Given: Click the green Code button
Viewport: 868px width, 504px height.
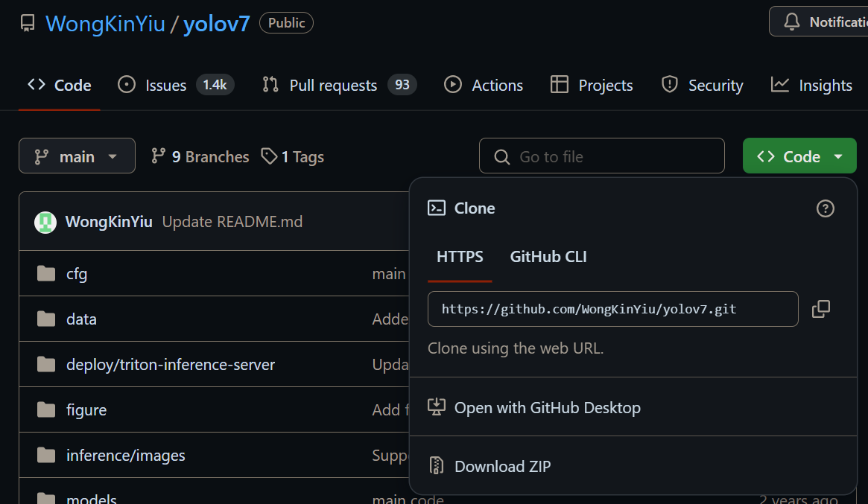Looking at the screenshot, I should coord(799,156).
